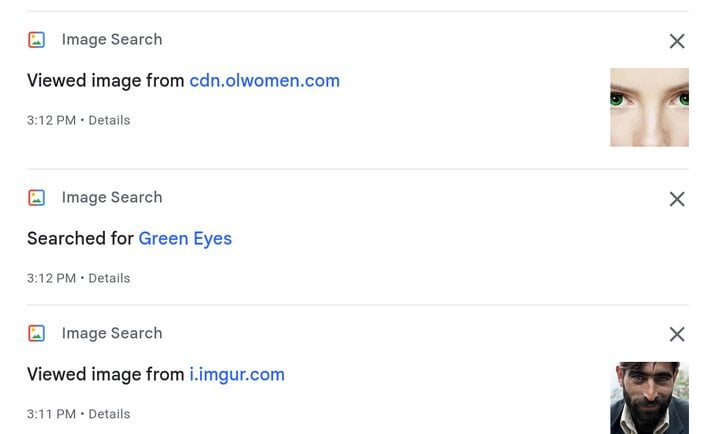Screen dimensions: 720x434
Task: Click the 3:12 PM timestamp under Green Eyes
Action: pyautogui.click(x=51, y=278)
